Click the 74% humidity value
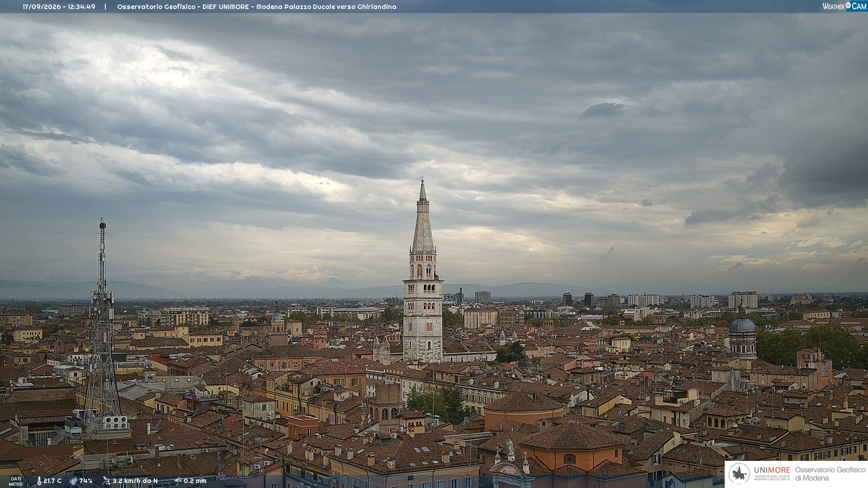The height and width of the screenshot is (488, 868). click(x=86, y=481)
